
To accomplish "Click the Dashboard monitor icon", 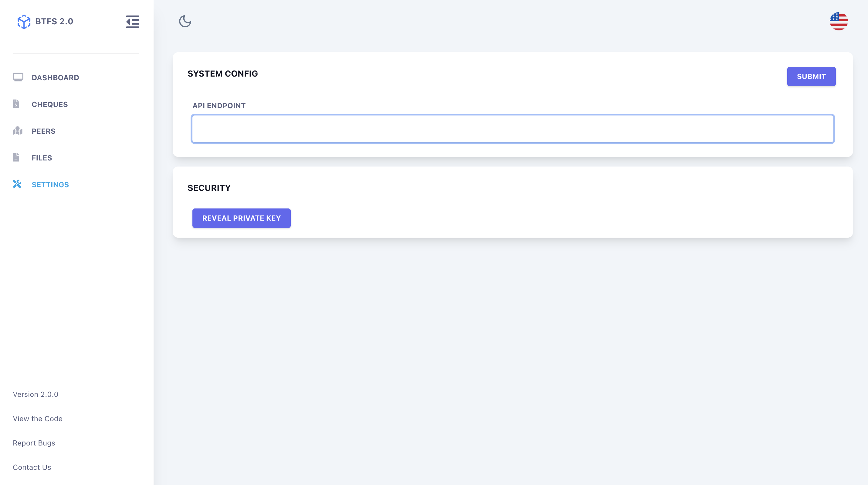I will pyautogui.click(x=18, y=77).
